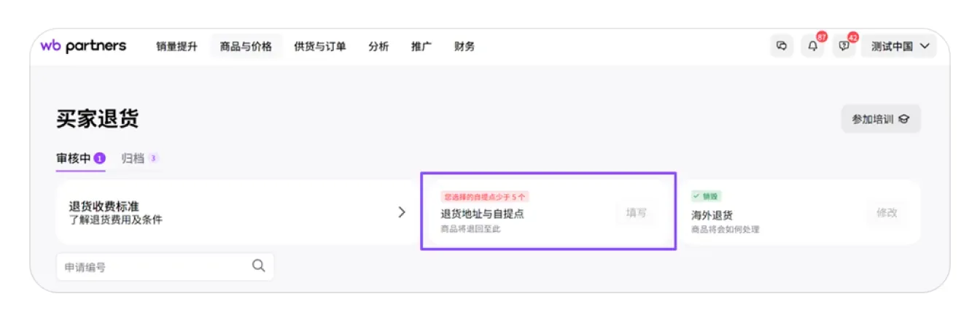Open the help questions icon with 42 badge
980x321 pixels.
pyautogui.click(x=844, y=46)
